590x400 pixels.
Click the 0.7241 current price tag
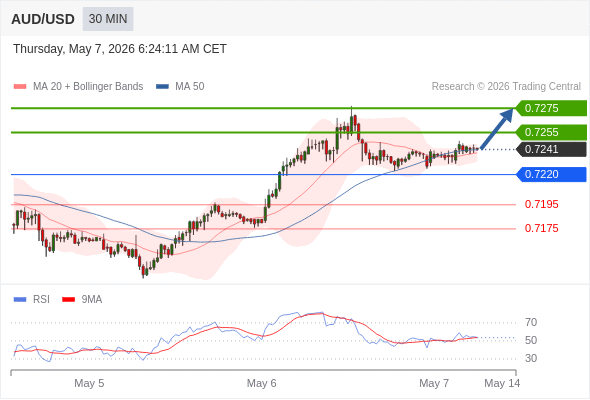pyautogui.click(x=551, y=149)
